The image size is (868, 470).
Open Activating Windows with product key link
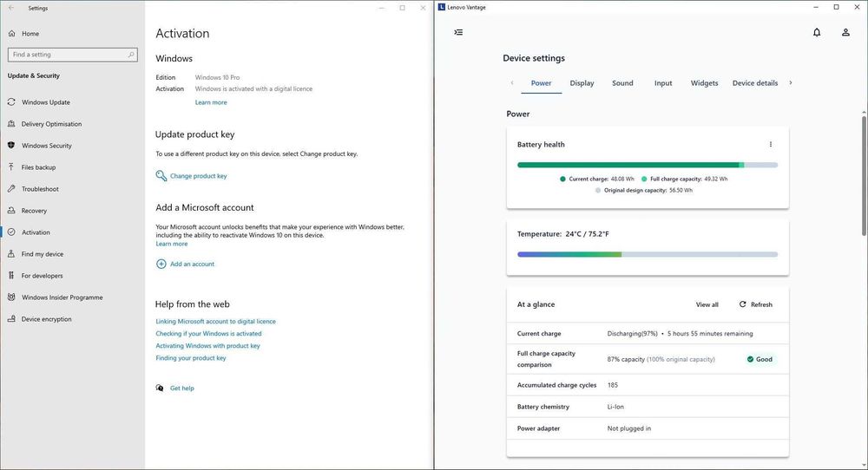click(207, 346)
